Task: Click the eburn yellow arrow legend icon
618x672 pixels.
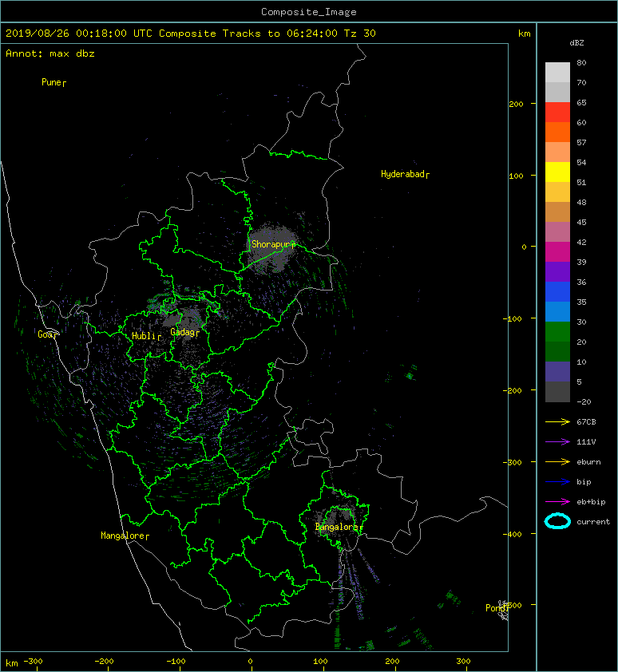Action: tap(557, 462)
